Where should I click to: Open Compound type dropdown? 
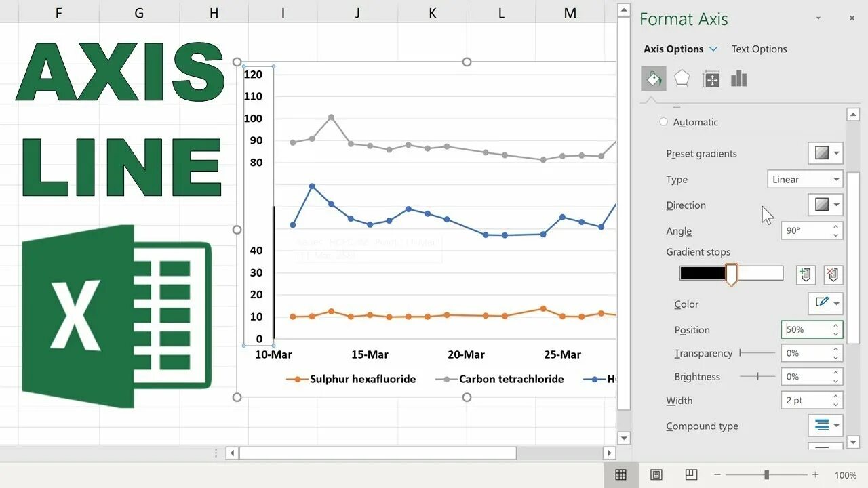tap(825, 426)
